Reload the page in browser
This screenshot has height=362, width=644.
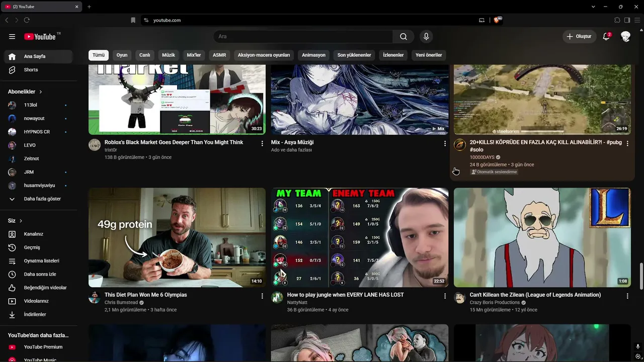[27, 20]
